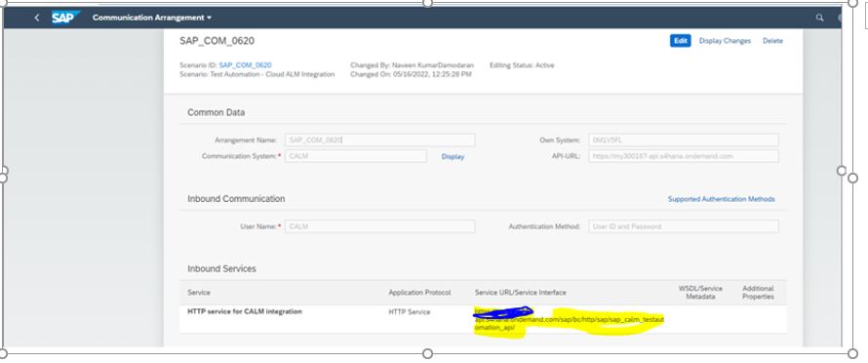Select the HTTP service for CALM integration row

tap(483, 319)
